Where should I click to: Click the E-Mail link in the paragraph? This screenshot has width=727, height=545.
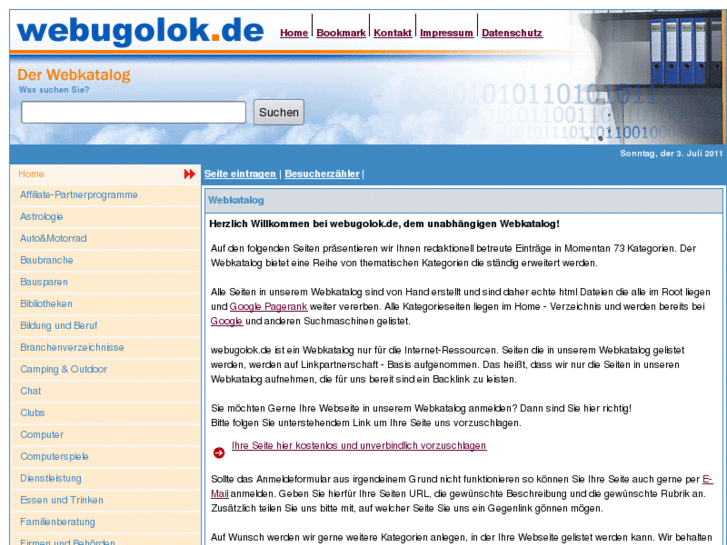pos(220,494)
